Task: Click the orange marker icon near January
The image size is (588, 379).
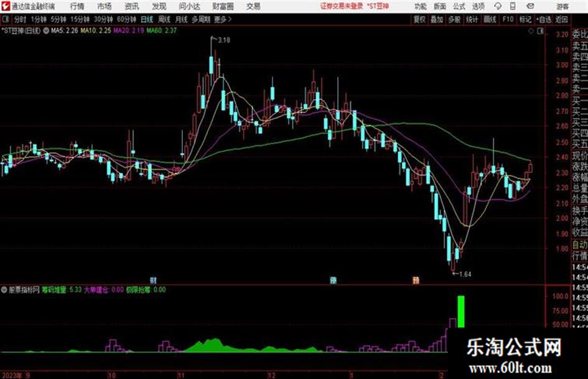Action: coord(416,280)
